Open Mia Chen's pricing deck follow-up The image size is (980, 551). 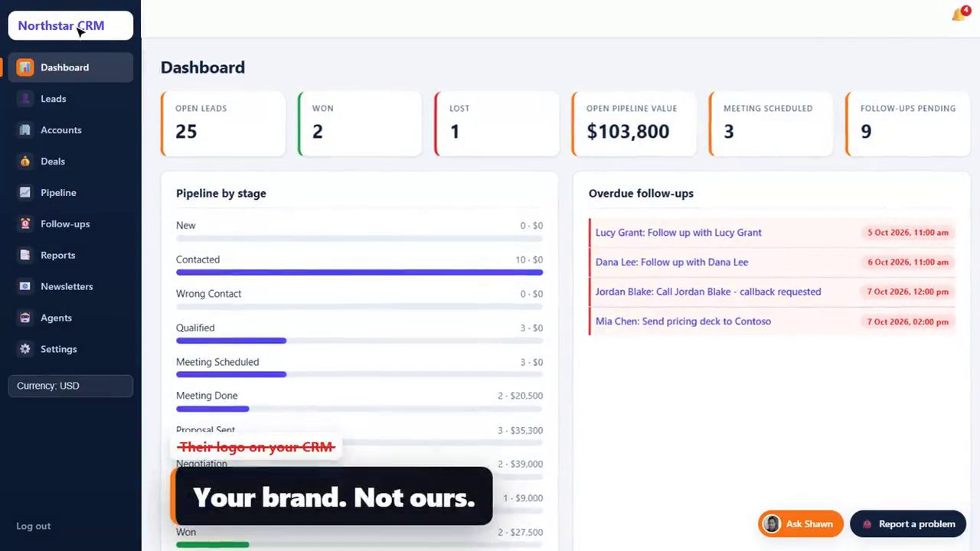(772, 321)
